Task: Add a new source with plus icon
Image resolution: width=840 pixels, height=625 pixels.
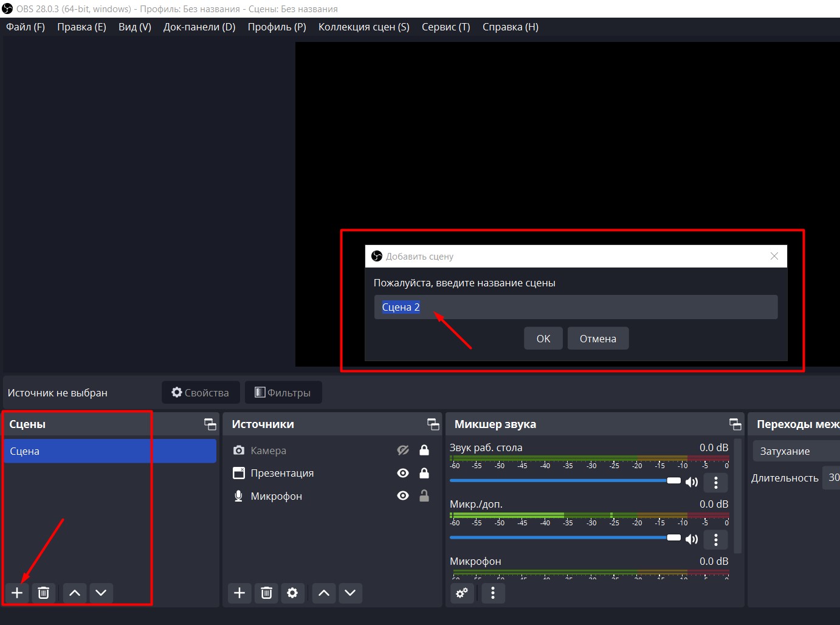Action: point(239,593)
